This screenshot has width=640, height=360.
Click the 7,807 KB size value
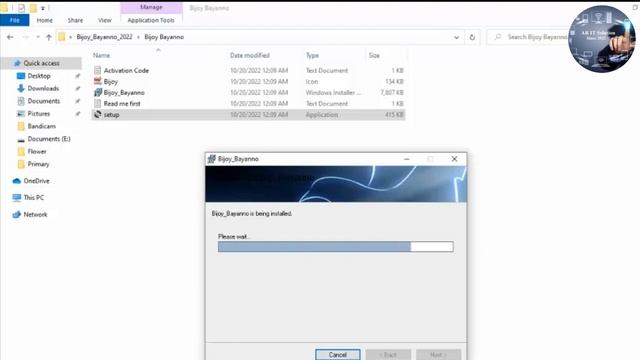coord(392,93)
